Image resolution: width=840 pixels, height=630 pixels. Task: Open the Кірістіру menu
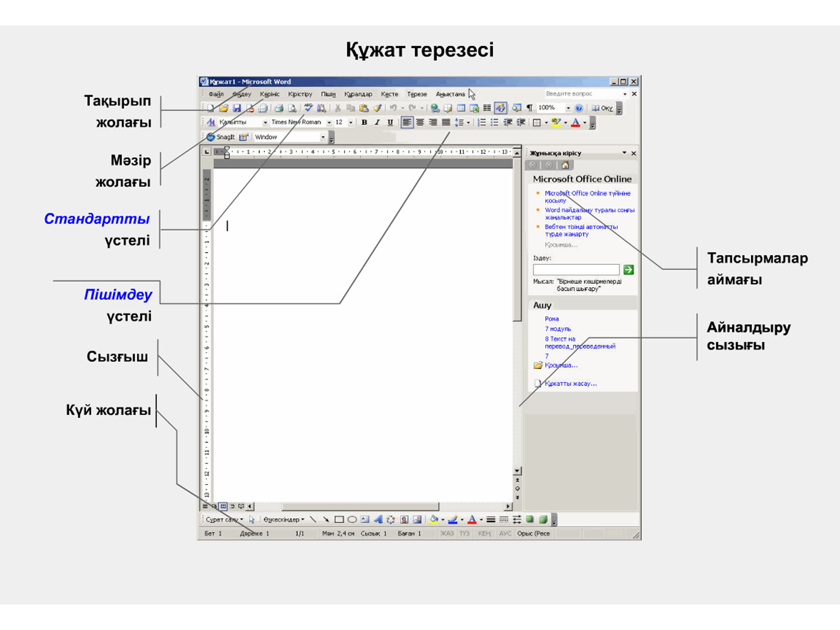(x=300, y=94)
